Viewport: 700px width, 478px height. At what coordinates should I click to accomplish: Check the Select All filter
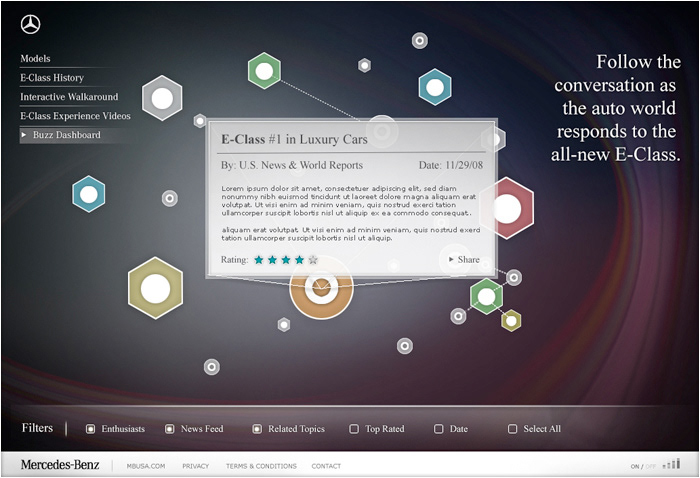pos(512,429)
